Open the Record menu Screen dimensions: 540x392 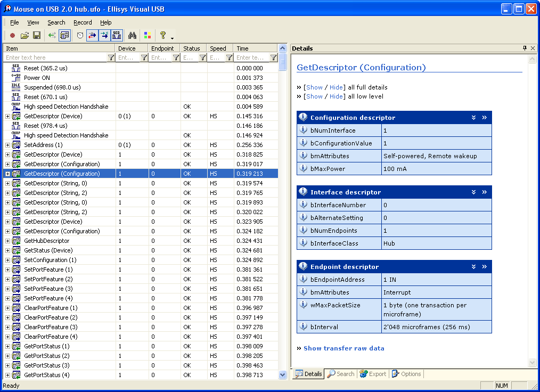pyautogui.click(x=83, y=22)
